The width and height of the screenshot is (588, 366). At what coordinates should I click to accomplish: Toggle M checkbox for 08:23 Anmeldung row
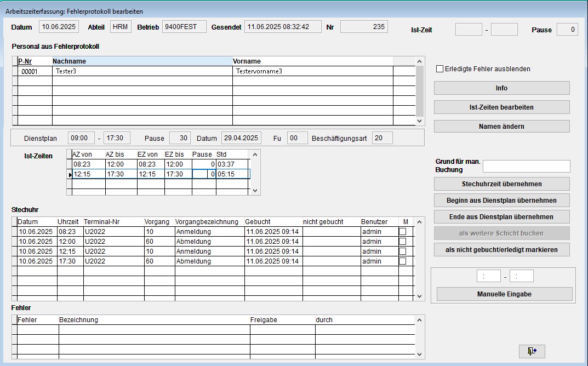(402, 232)
